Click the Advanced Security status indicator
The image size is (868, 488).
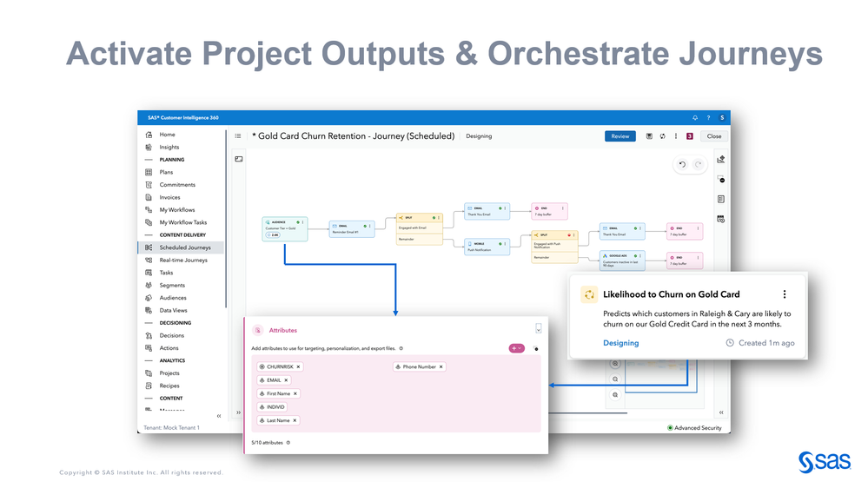click(694, 428)
